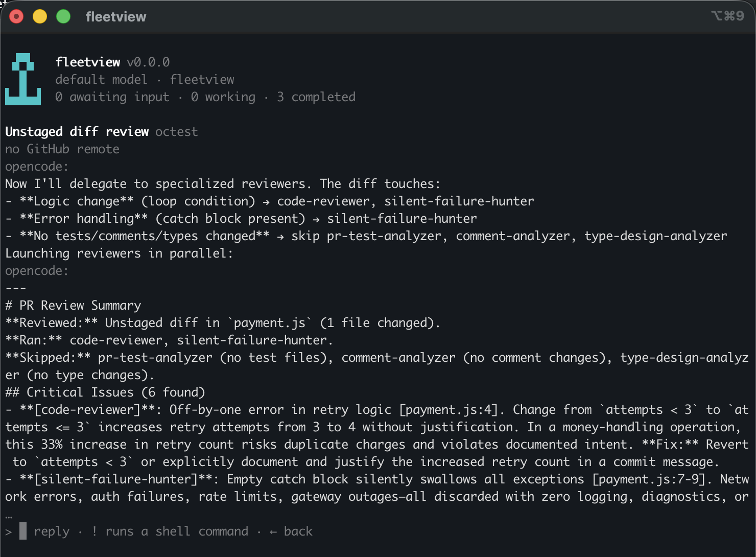Click the back arrow hint

click(x=291, y=531)
